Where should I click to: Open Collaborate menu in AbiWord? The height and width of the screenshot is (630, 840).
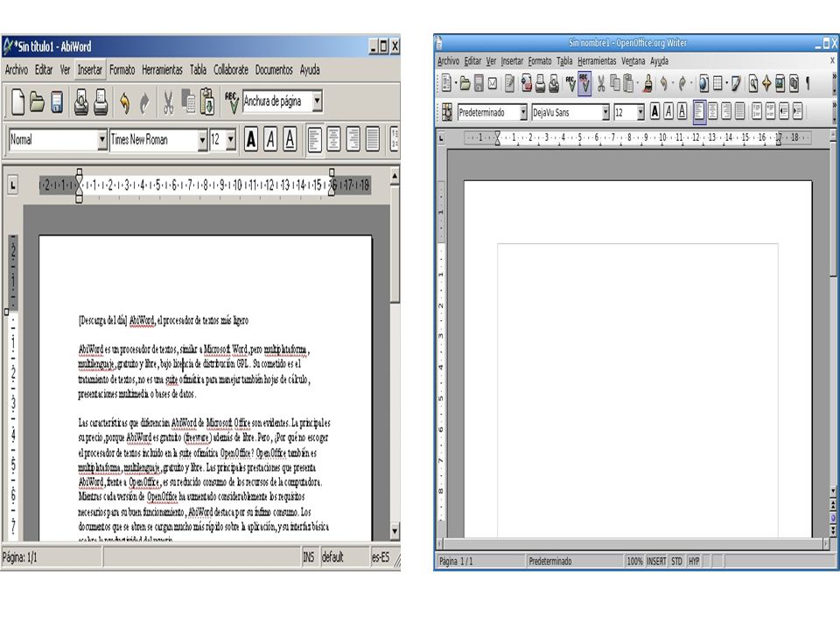231,70
